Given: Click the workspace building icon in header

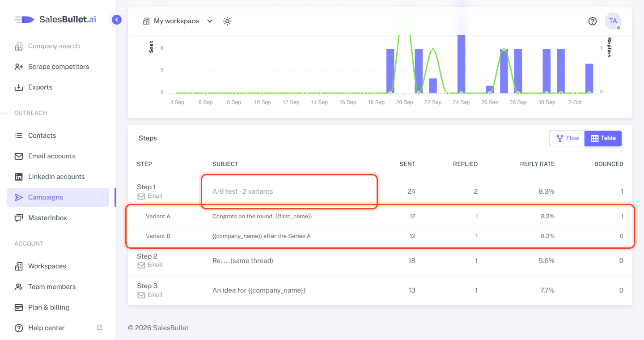Looking at the screenshot, I should point(146,21).
